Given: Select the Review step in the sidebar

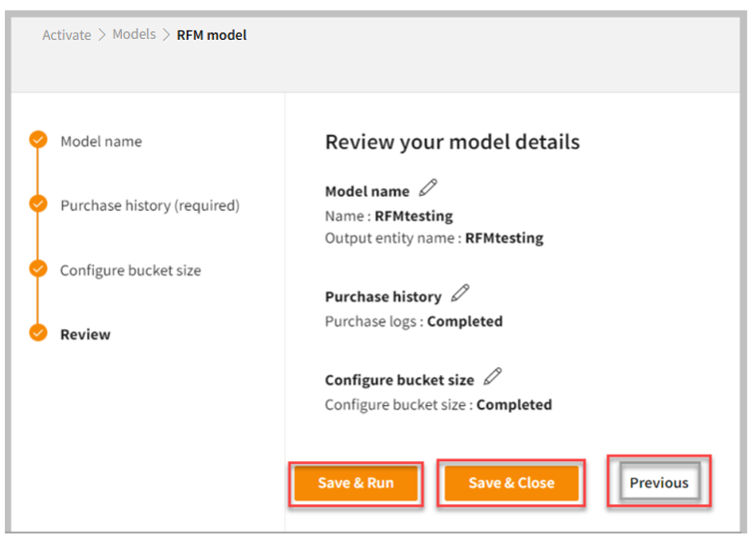Looking at the screenshot, I should 85,334.
